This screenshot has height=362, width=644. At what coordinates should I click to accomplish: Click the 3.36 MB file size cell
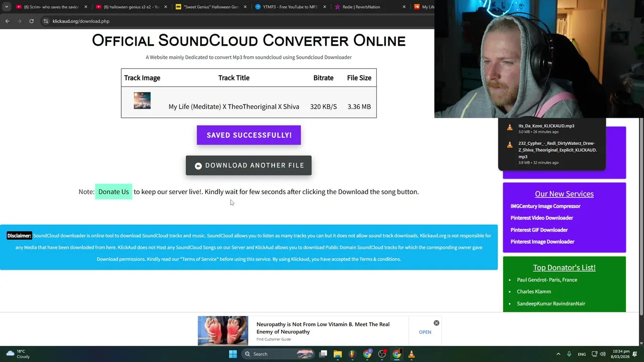point(359,107)
